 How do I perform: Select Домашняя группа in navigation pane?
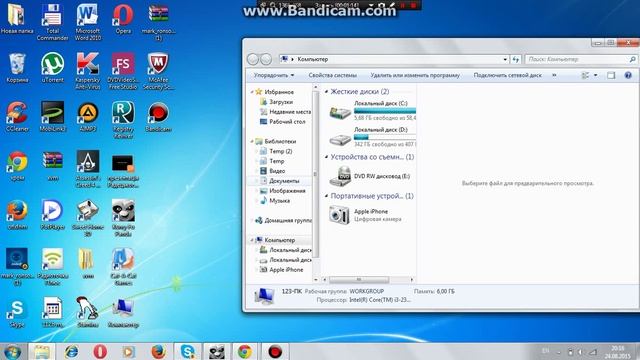click(283, 220)
